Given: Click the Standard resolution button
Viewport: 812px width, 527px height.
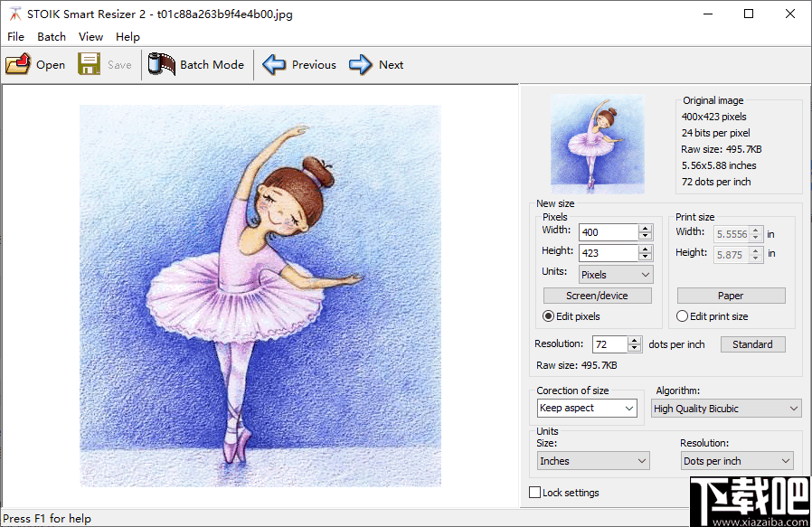Looking at the screenshot, I should click(x=752, y=344).
